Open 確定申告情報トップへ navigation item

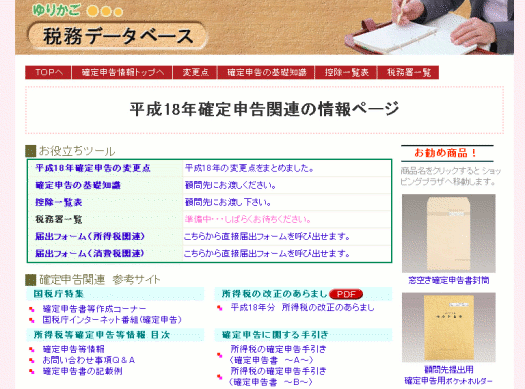click(x=122, y=72)
